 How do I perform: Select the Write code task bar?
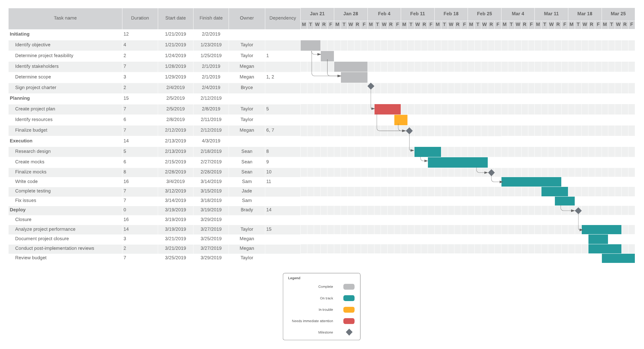pos(531,181)
